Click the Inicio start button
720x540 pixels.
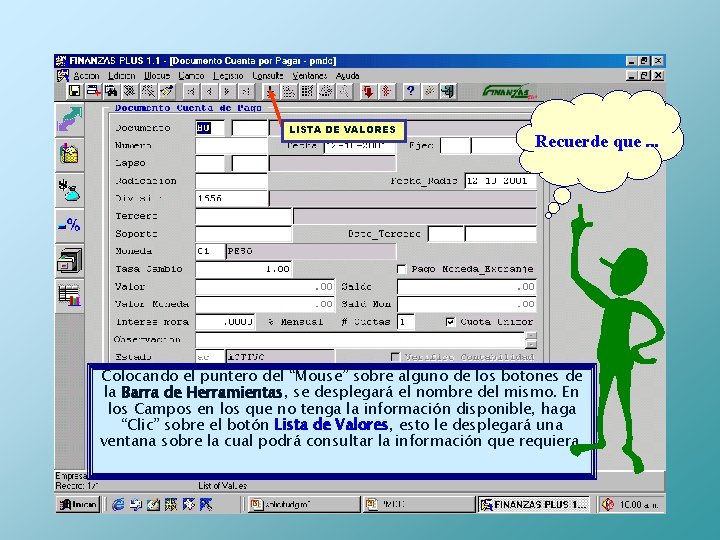point(78,505)
